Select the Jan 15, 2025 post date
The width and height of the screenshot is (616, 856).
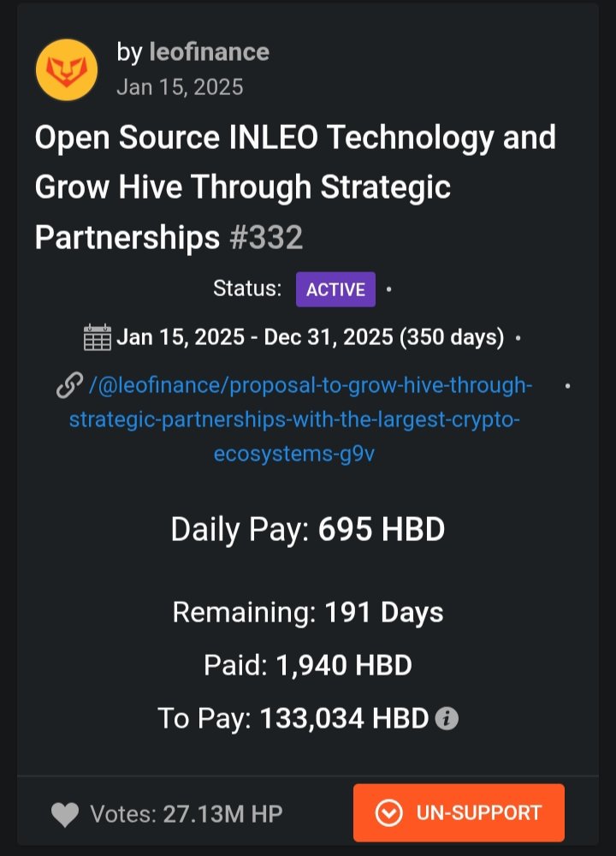pyautogui.click(x=180, y=87)
